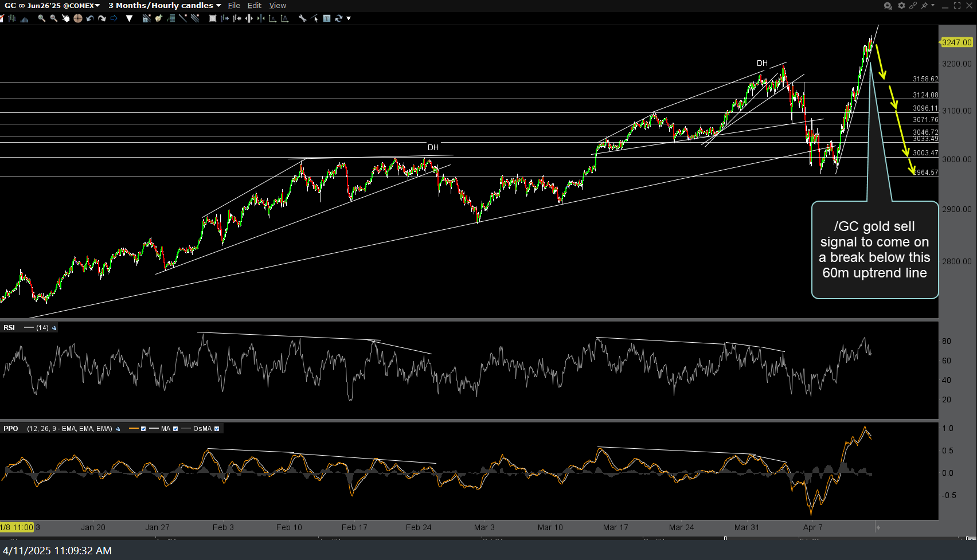This screenshot has width=977, height=560.
Task: Click the zoom in magnifier icon
Action: pyautogui.click(x=42, y=18)
